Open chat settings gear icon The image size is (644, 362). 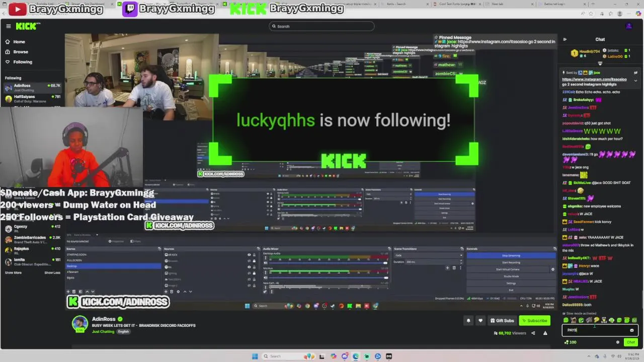click(x=618, y=342)
